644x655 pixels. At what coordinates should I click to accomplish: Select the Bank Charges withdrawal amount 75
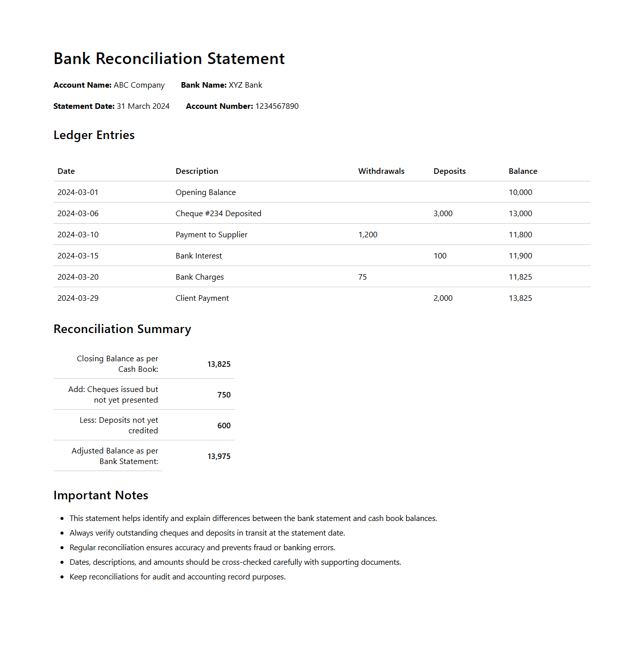pyautogui.click(x=362, y=277)
